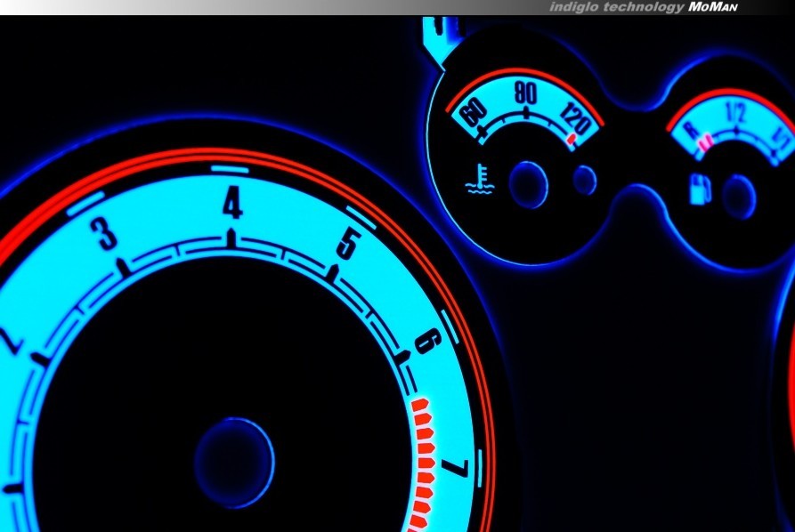Click the fuel pump icon

click(x=701, y=189)
